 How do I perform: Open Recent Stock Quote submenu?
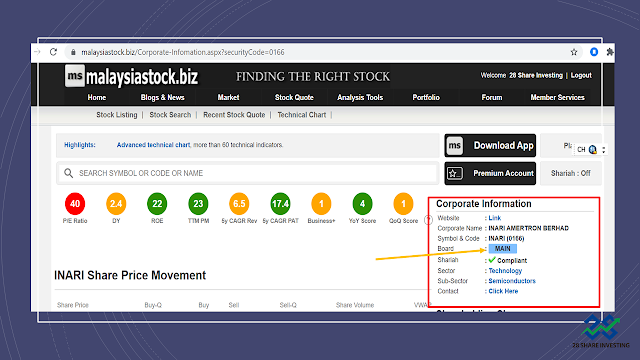(234, 115)
